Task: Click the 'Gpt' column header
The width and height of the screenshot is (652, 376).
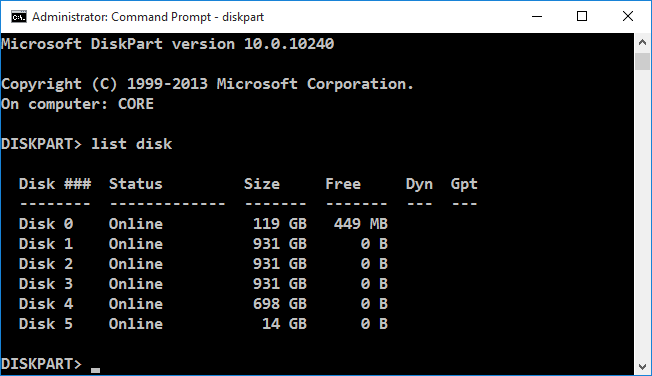Action: coord(464,184)
